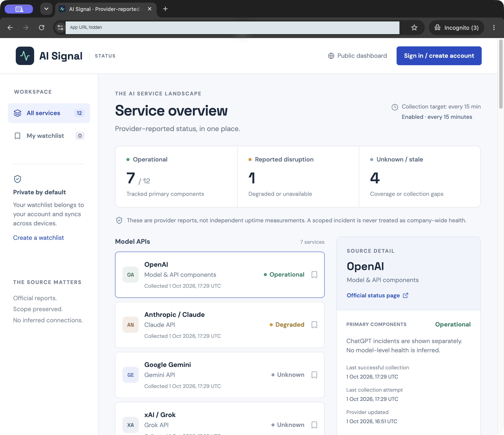Click the GE avatar badge for Google Gemini

pos(131,375)
